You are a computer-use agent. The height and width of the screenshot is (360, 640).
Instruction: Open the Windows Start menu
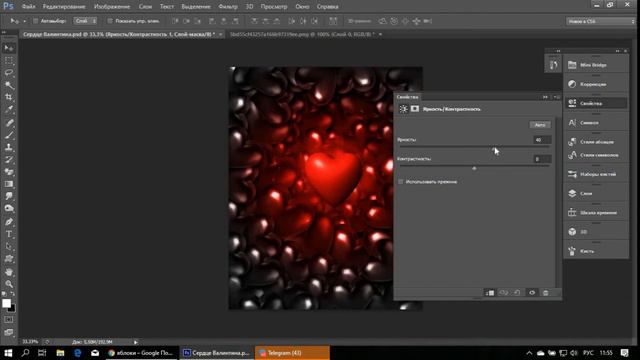coord(8,353)
